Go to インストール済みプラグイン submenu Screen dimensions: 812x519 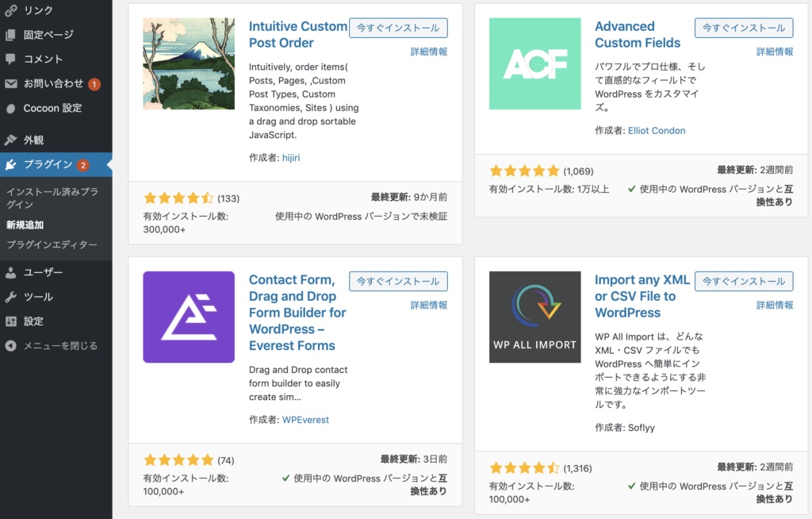pyautogui.click(x=52, y=198)
